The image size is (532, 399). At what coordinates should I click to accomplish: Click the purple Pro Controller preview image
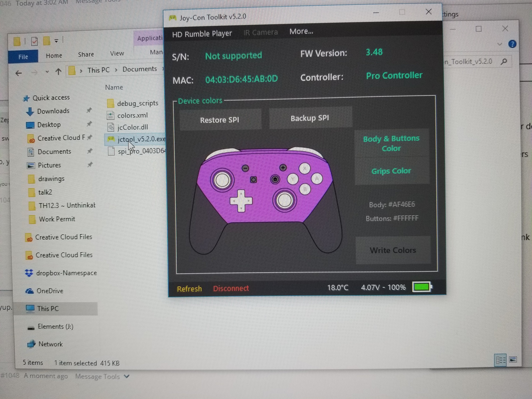click(265, 201)
